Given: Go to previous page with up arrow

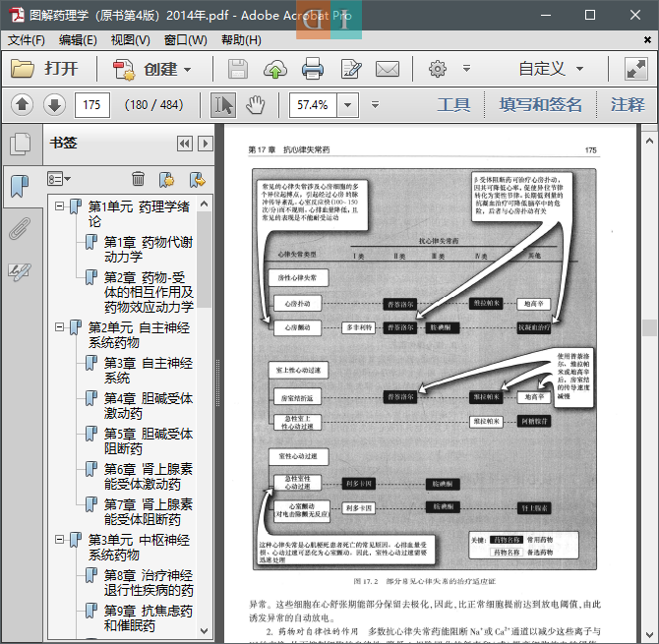Looking at the screenshot, I should coord(23,104).
